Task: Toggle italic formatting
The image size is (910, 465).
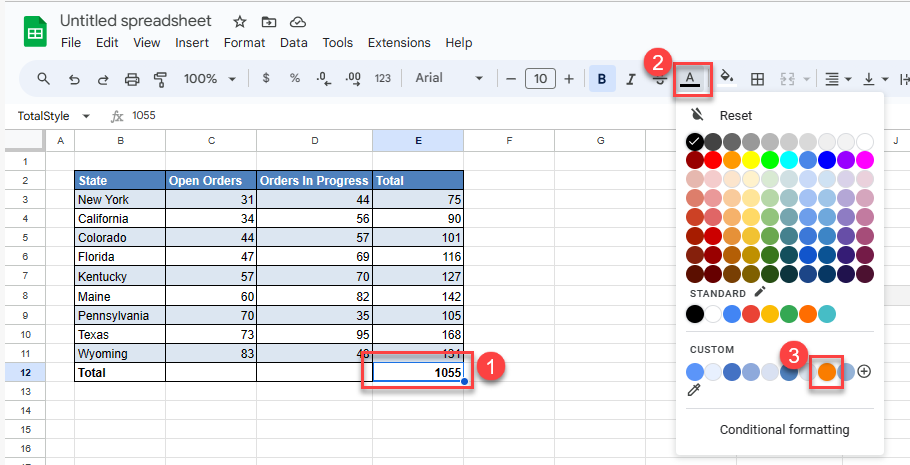Action: coord(630,79)
